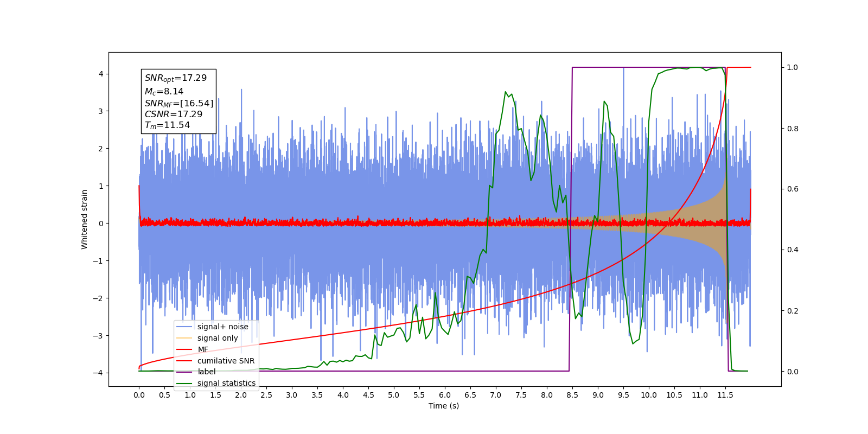The width and height of the screenshot is (868, 434).
Task: Click the 'Whitened strain' y-axis label
Action: pyautogui.click(x=85, y=219)
